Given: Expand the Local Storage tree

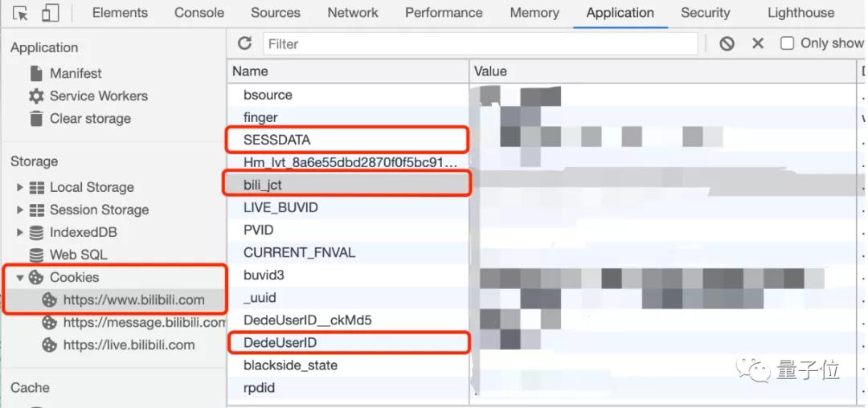Looking at the screenshot, I should (20, 187).
